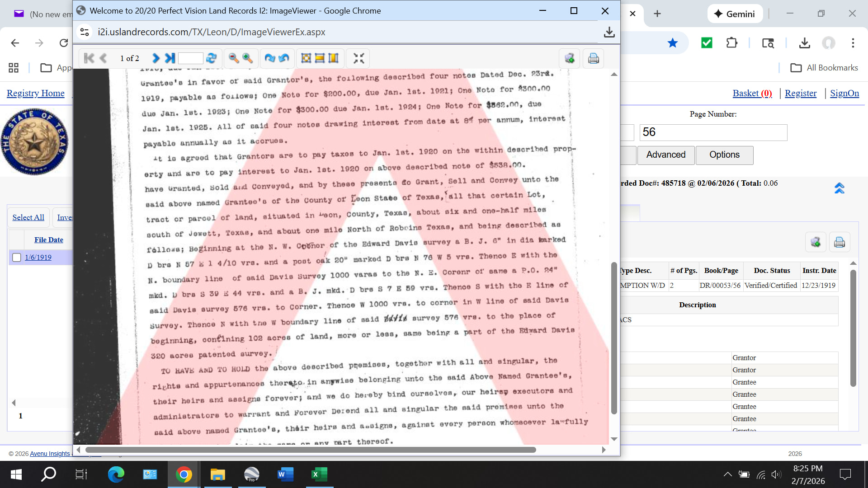868x488 pixels.
Task: Rotate image clockwise
Action: pyautogui.click(x=270, y=58)
